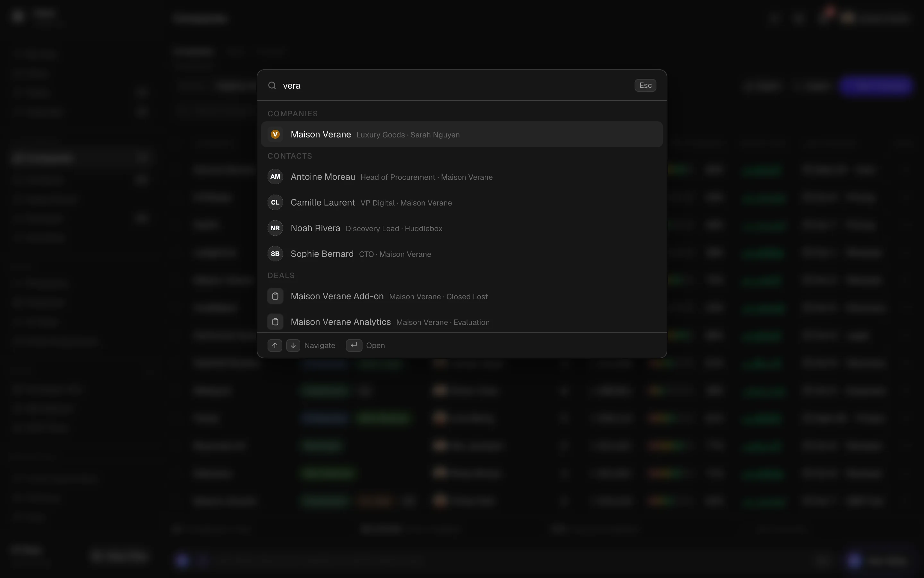Click the down arrow navigate key
924x578 pixels.
293,345
